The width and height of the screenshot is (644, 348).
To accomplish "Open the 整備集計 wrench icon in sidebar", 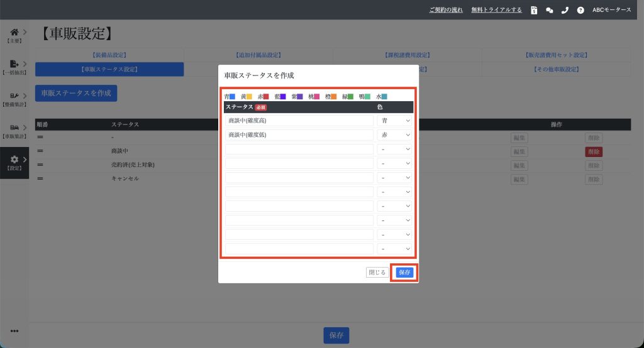I will click(x=14, y=96).
